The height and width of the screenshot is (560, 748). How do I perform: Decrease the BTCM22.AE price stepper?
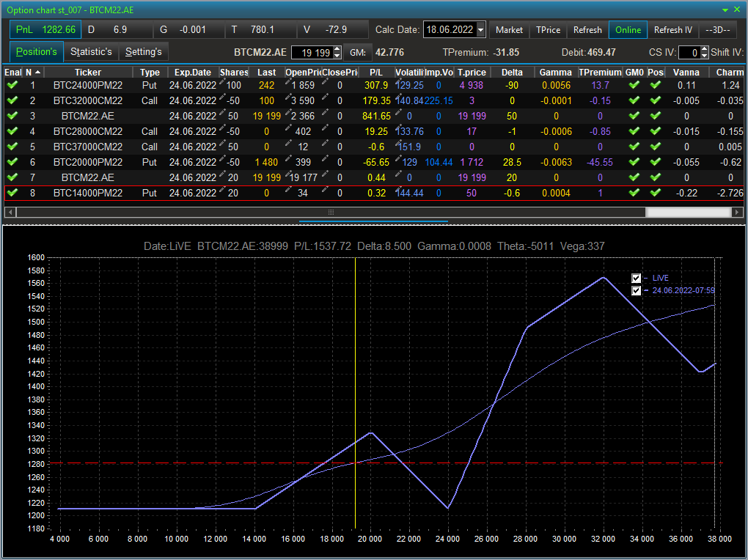click(x=337, y=55)
